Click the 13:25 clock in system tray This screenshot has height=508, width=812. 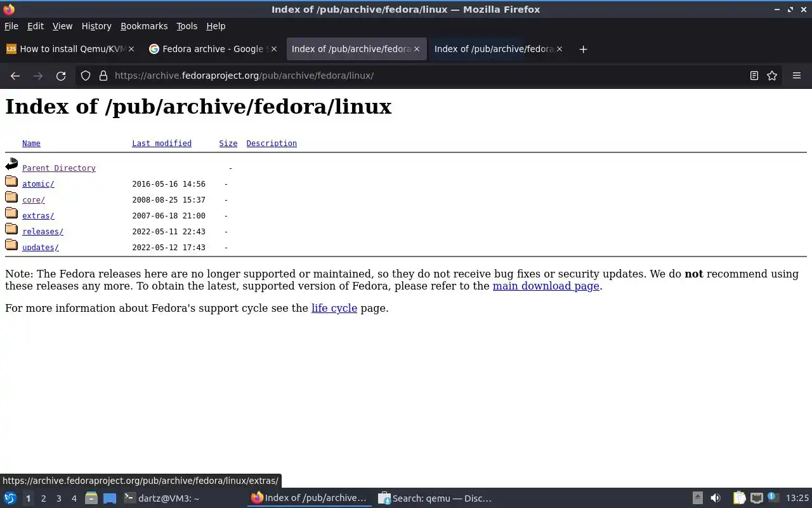pos(797,498)
